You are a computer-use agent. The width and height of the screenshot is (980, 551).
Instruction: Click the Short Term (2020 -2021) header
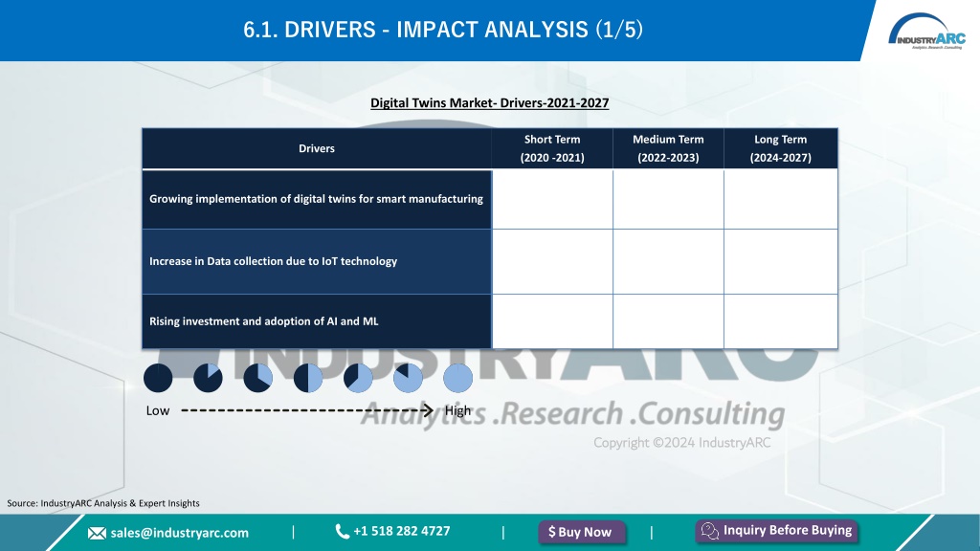(x=552, y=148)
